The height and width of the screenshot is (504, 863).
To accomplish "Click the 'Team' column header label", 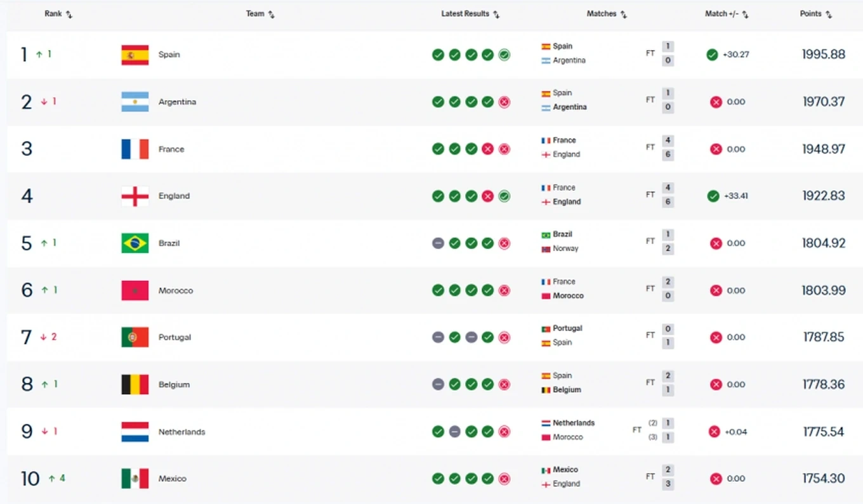I will click(255, 14).
